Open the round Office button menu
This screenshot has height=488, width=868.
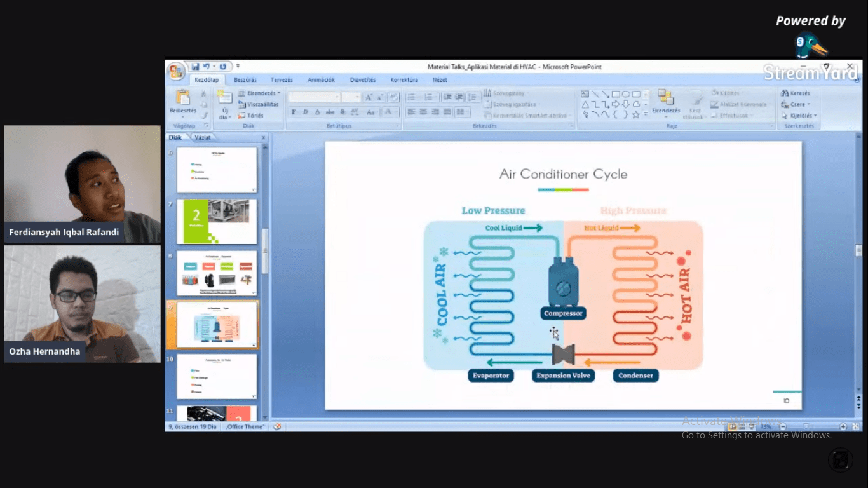click(176, 70)
